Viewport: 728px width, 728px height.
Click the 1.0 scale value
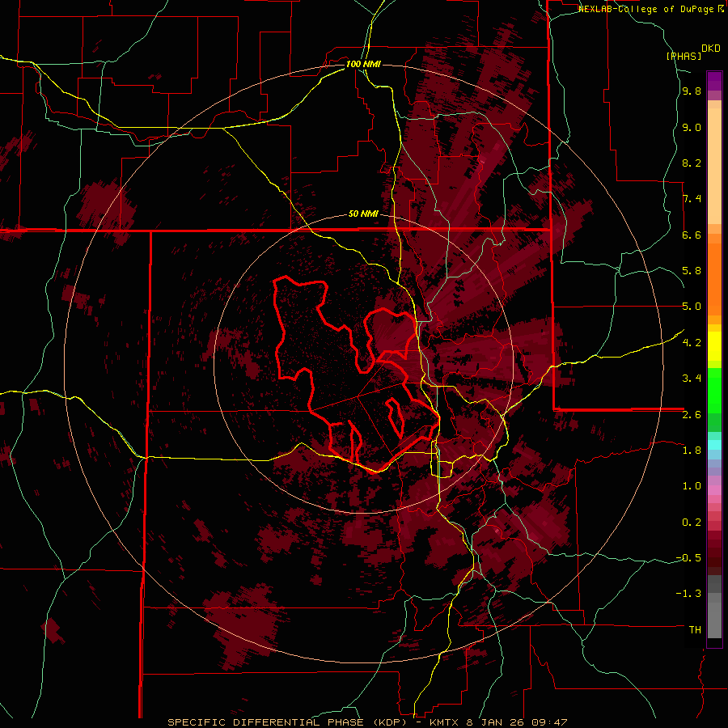point(692,486)
